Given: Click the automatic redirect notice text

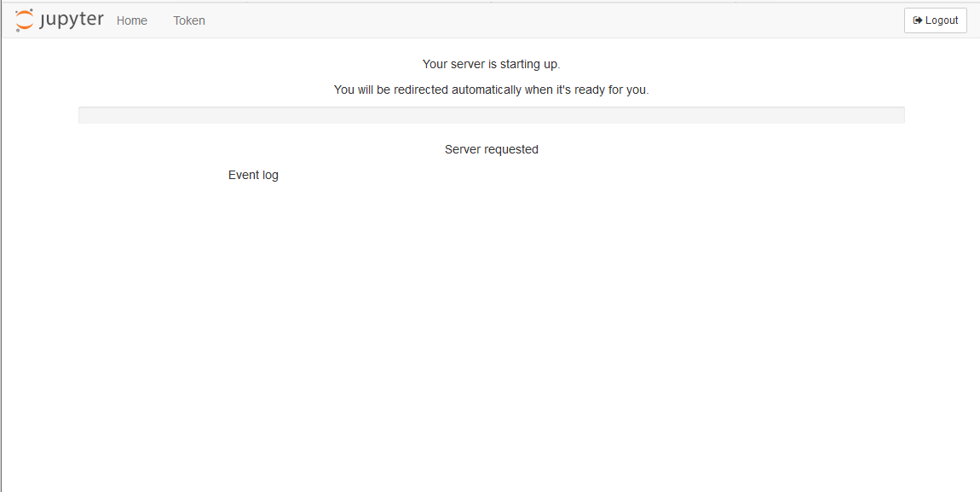Looking at the screenshot, I should point(491,90).
